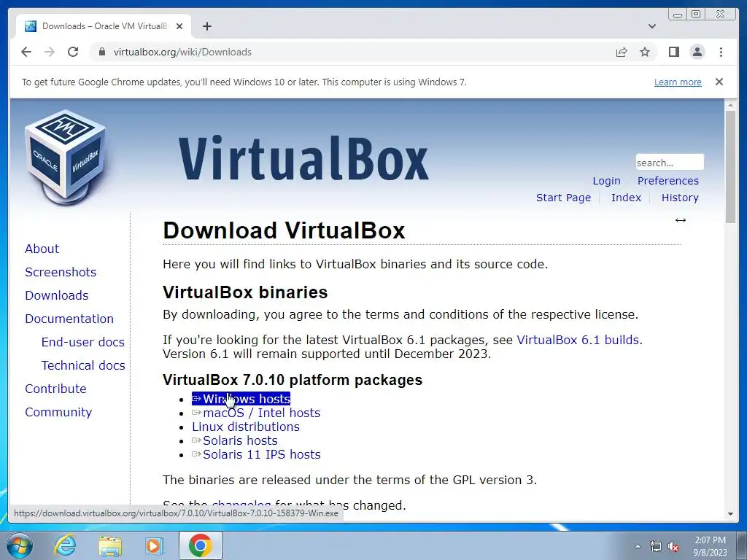
Task: Open the Contribute sidebar link
Action: pos(55,389)
